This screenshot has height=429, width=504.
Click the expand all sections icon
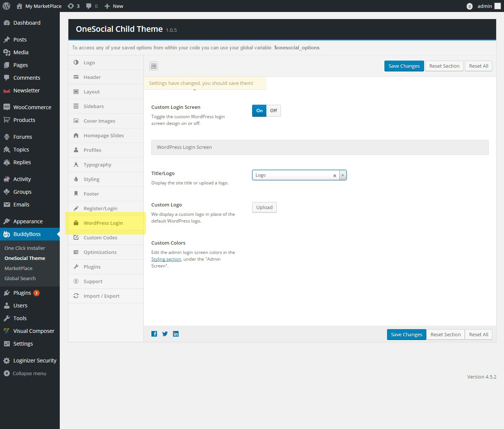coord(154,66)
